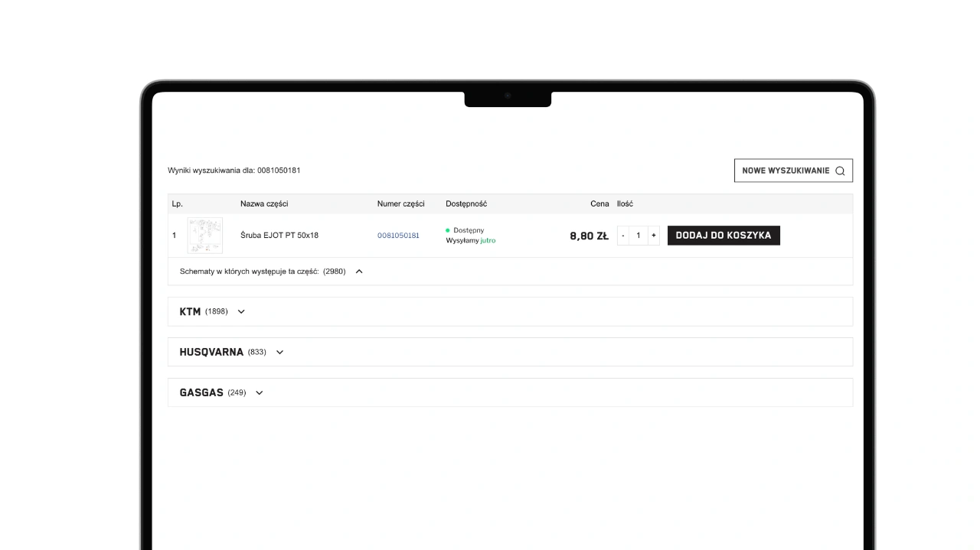Select the KTM brand heading
Viewport: 980px width, 550px height.
coord(190,312)
